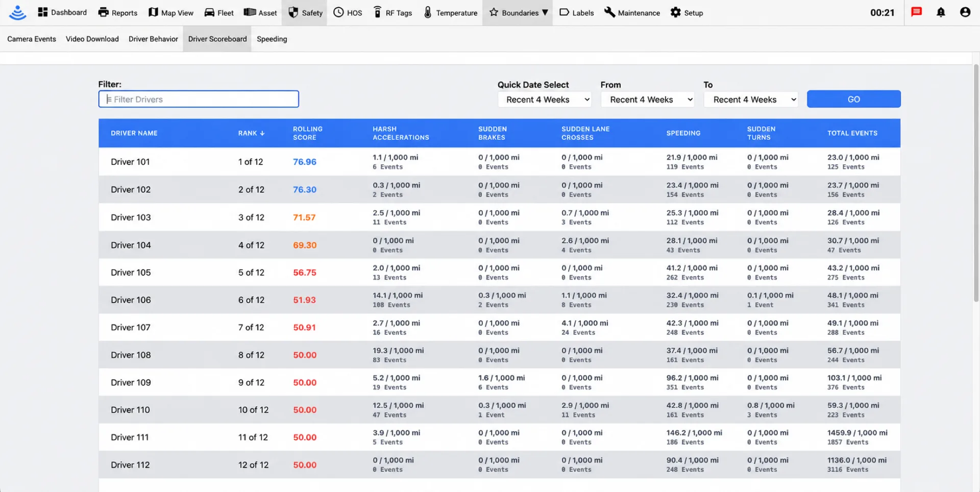Click rank 6 of 12

point(251,300)
